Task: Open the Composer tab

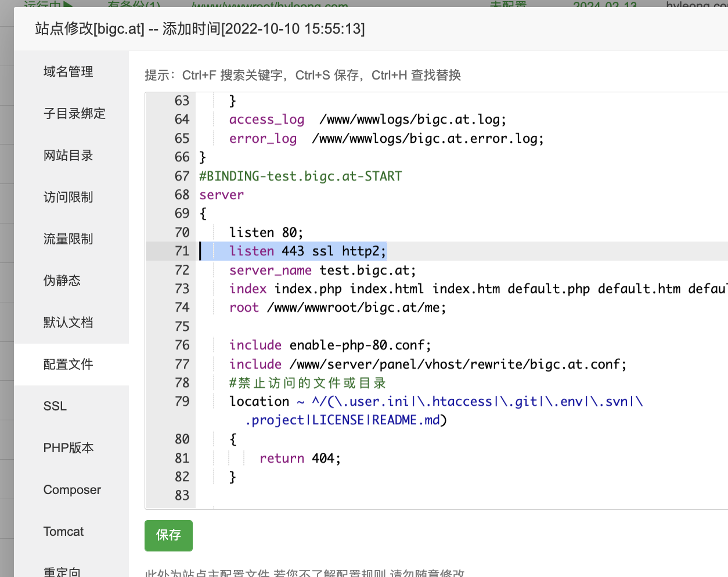Action: (x=72, y=489)
